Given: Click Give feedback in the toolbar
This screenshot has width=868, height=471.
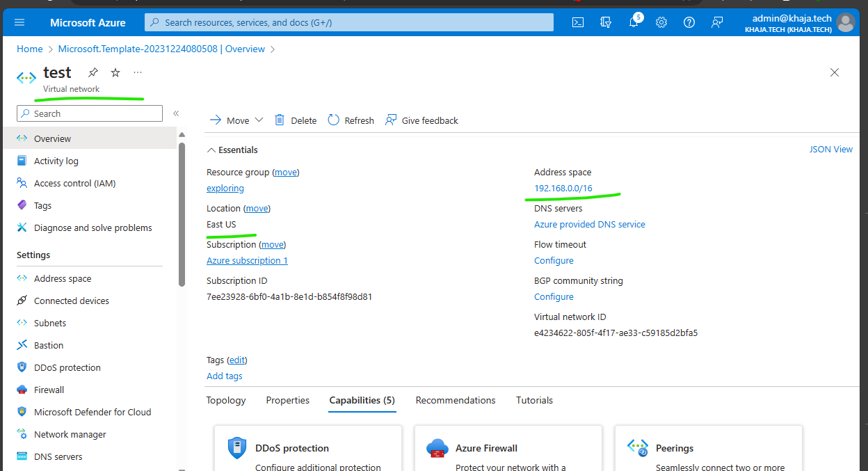Looking at the screenshot, I should 422,120.
